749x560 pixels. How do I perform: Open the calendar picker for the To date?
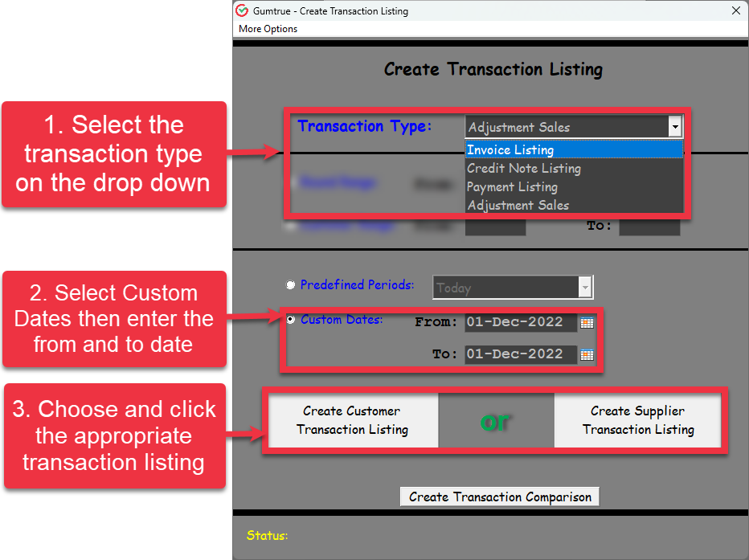pos(586,354)
